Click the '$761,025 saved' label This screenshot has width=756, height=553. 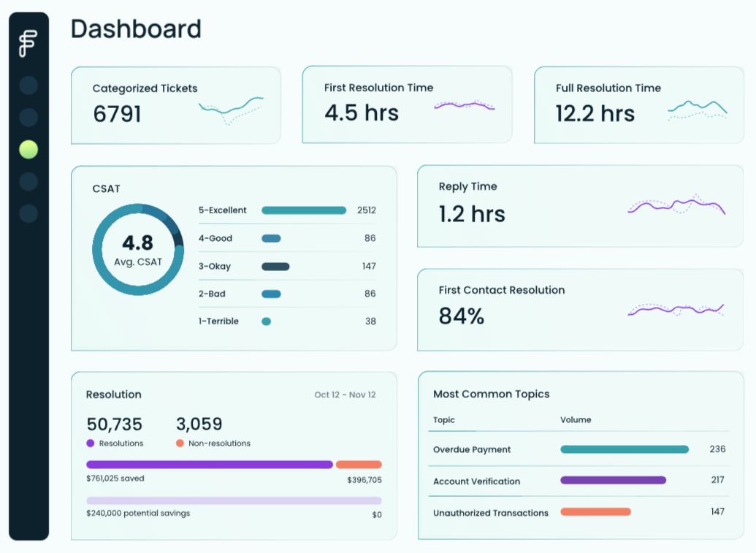(115, 478)
